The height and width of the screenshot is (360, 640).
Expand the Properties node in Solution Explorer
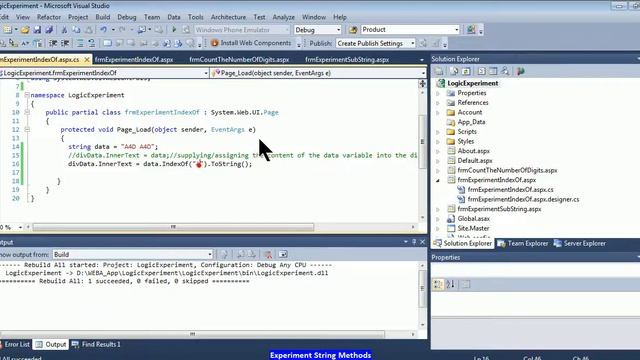pyautogui.click(x=438, y=93)
